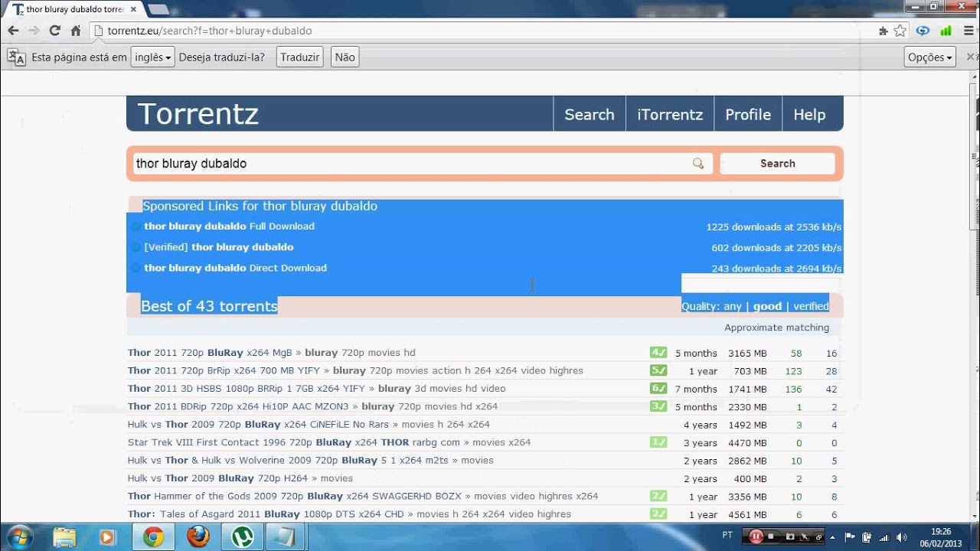Click the verified badge on Star Trek VIII row
980x551 pixels.
click(658, 442)
